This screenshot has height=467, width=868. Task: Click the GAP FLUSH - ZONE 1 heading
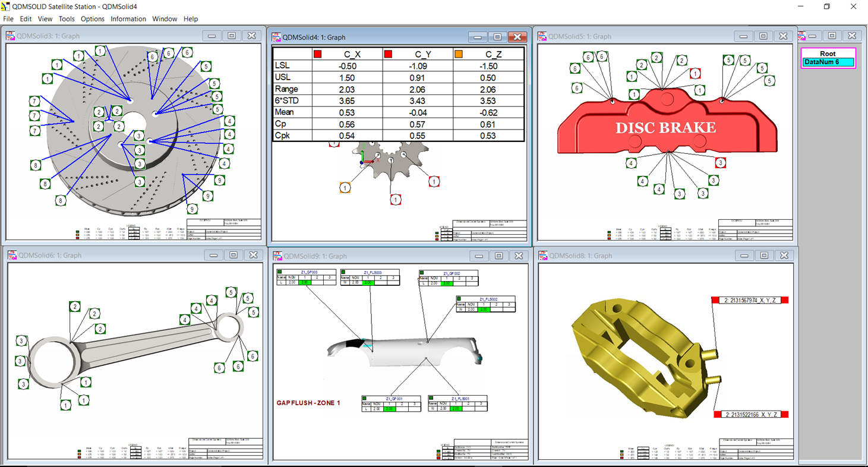(308, 403)
